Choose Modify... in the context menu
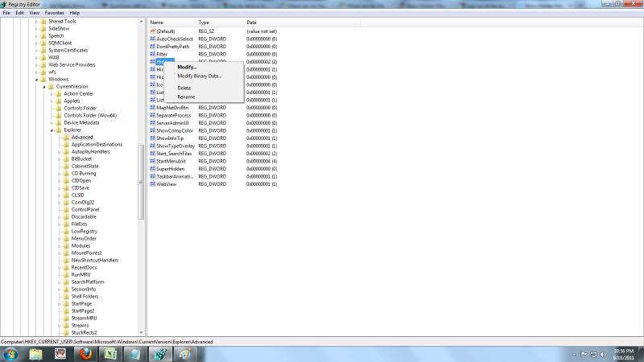Image resolution: width=644 pixels, height=362 pixels. pos(187,67)
